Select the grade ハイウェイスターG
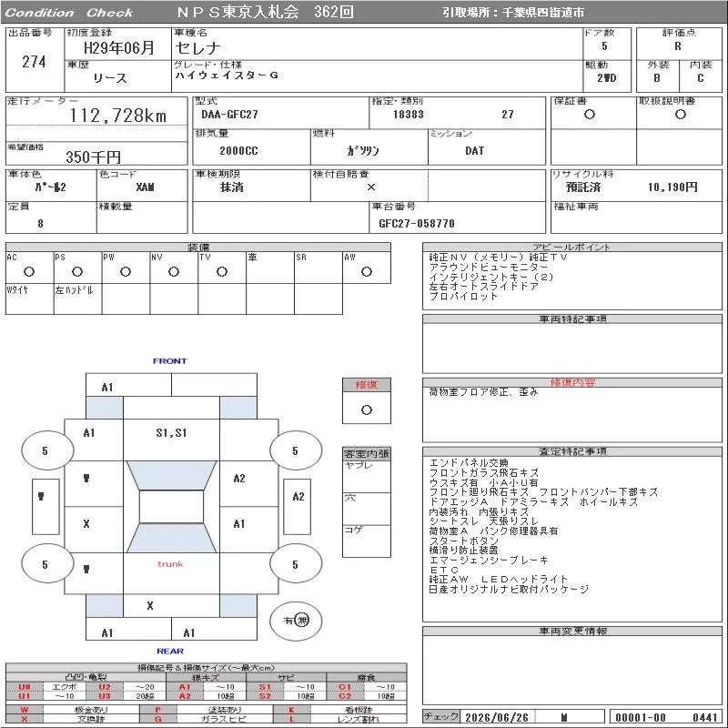This screenshot has height=728, width=728. click(x=227, y=75)
